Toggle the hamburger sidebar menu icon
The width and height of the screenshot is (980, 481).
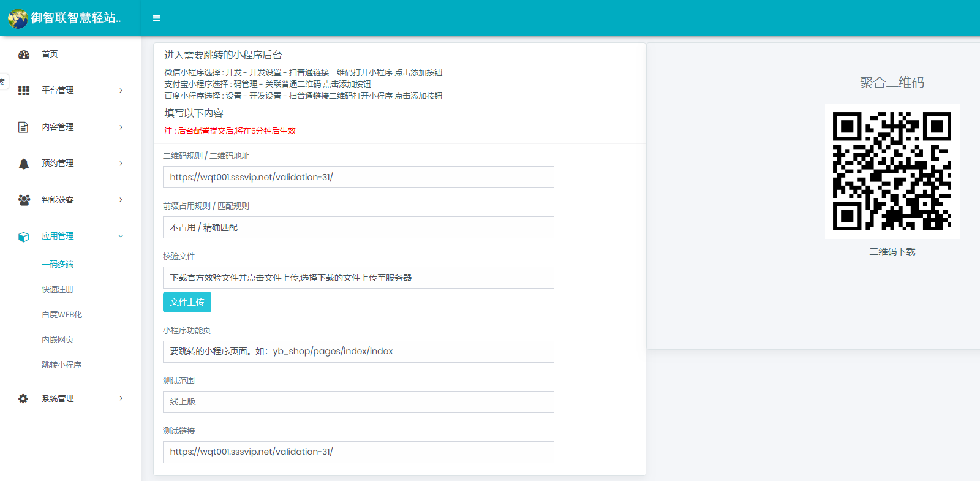click(x=156, y=18)
